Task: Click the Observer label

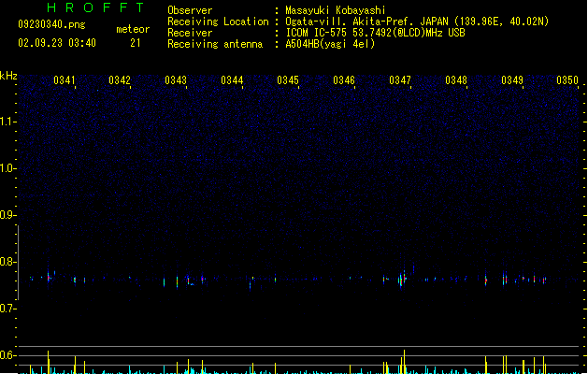Action: coord(190,10)
